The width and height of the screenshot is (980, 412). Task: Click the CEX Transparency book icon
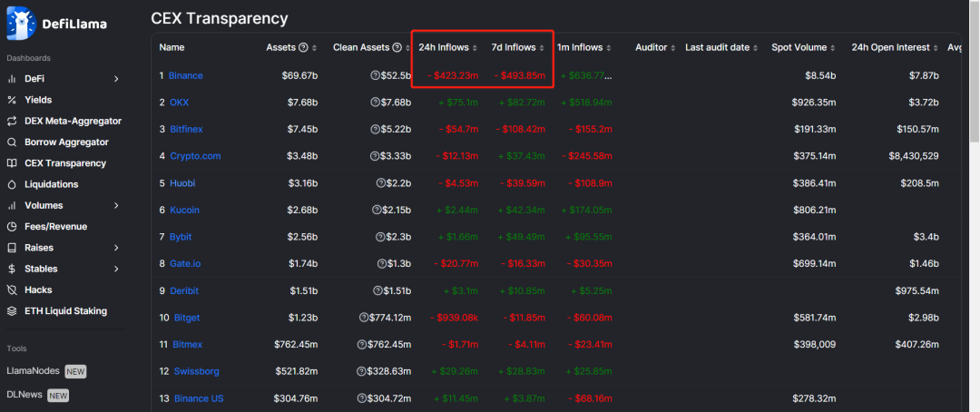pos(11,163)
